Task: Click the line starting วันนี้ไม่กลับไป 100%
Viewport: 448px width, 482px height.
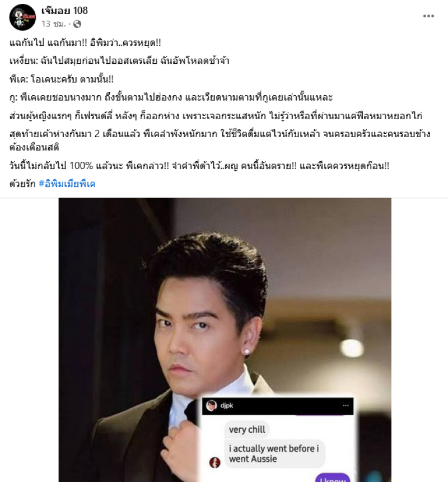Action: [x=199, y=166]
